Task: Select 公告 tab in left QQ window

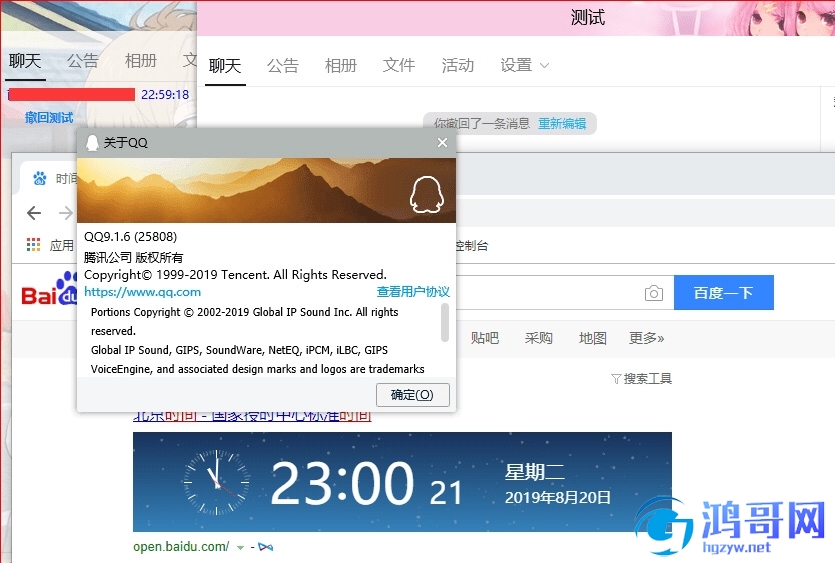Action: 83,61
